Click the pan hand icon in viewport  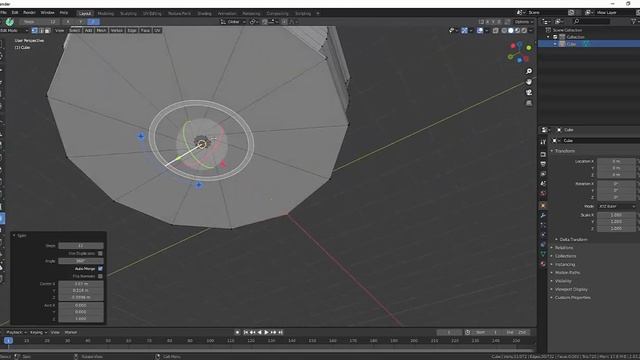coord(529,82)
